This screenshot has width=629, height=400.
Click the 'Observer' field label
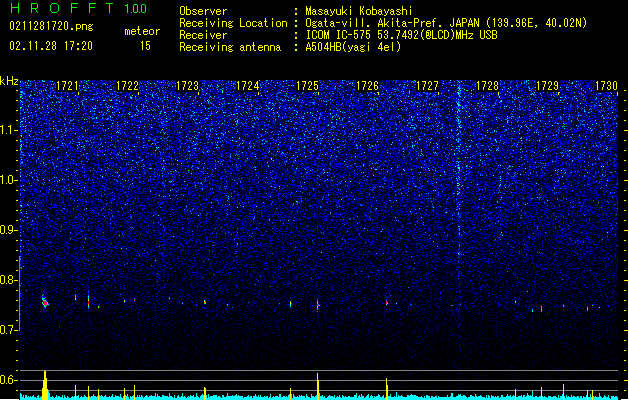203,11
